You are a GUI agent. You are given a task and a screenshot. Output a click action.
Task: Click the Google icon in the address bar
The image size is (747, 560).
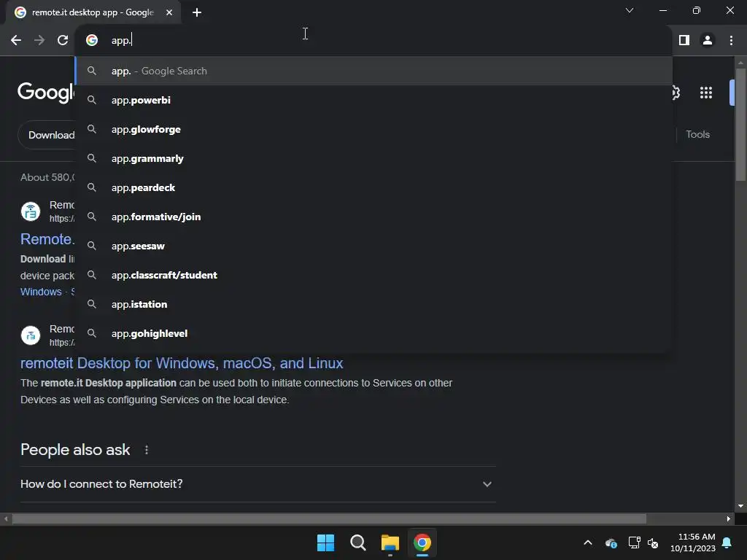[92, 41]
